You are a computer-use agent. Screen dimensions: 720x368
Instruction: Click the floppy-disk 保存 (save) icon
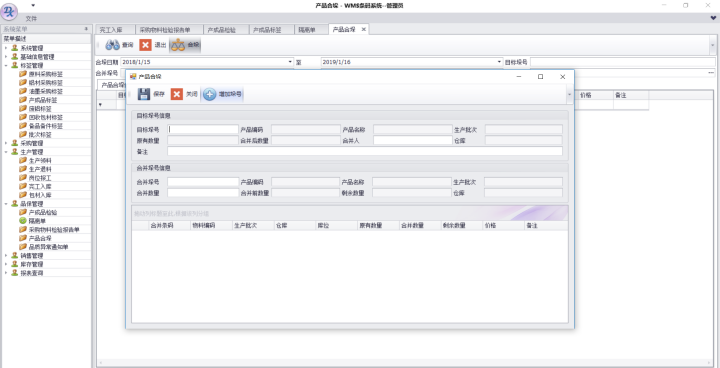(144, 94)
